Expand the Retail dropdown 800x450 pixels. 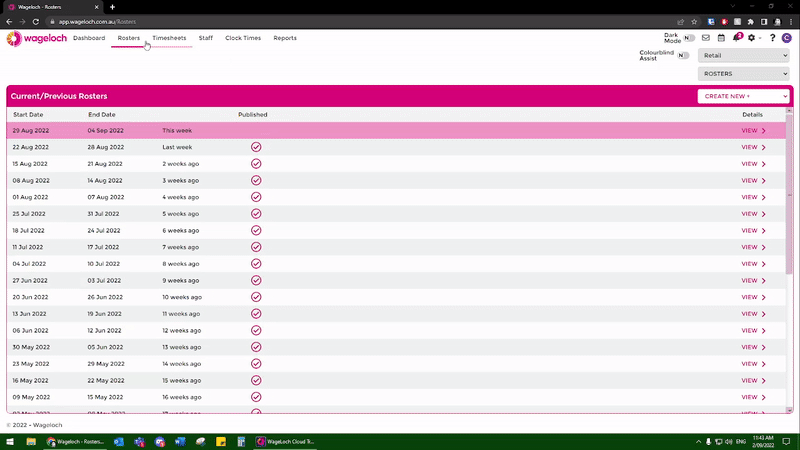743,55
